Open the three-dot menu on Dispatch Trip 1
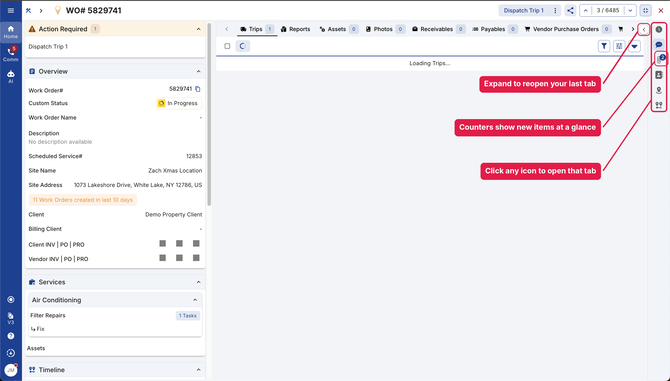The width and height of the screenshot is (670, 381). click(x=555, y=11)
